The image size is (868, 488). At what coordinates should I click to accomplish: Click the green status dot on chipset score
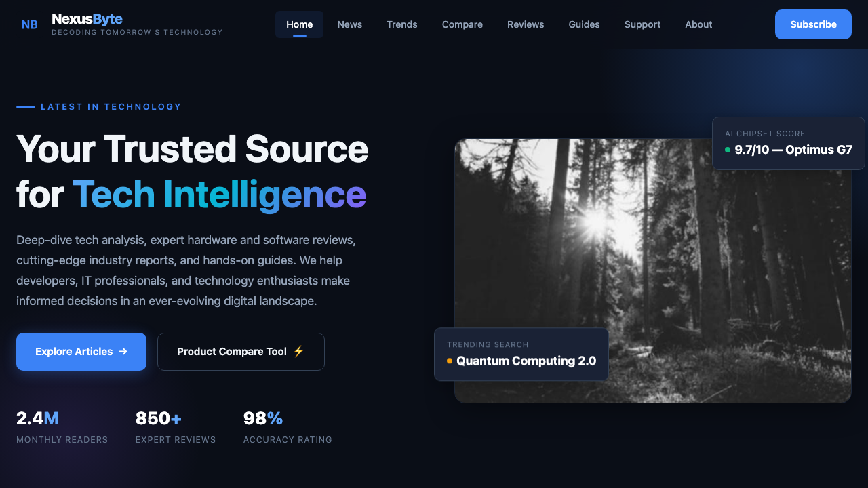pos(728,150)
